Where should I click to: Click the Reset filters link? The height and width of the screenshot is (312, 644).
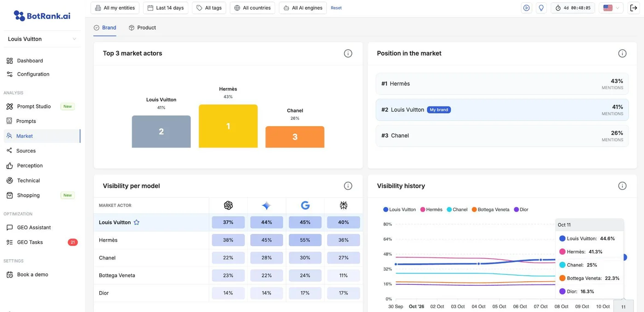pyautogui.click(x=336, y=8)
